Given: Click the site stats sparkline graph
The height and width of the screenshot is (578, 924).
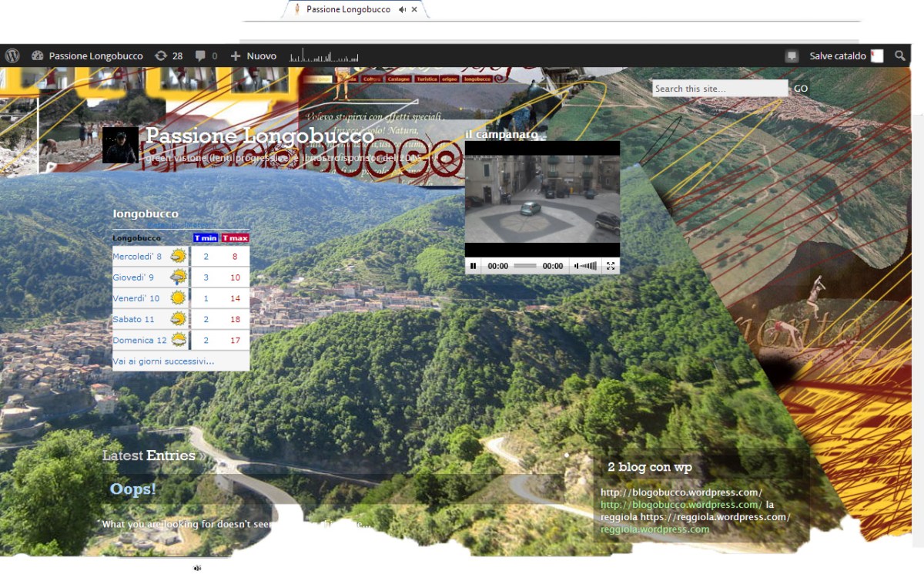Looking at the screenshot, I should pos(324,55).
